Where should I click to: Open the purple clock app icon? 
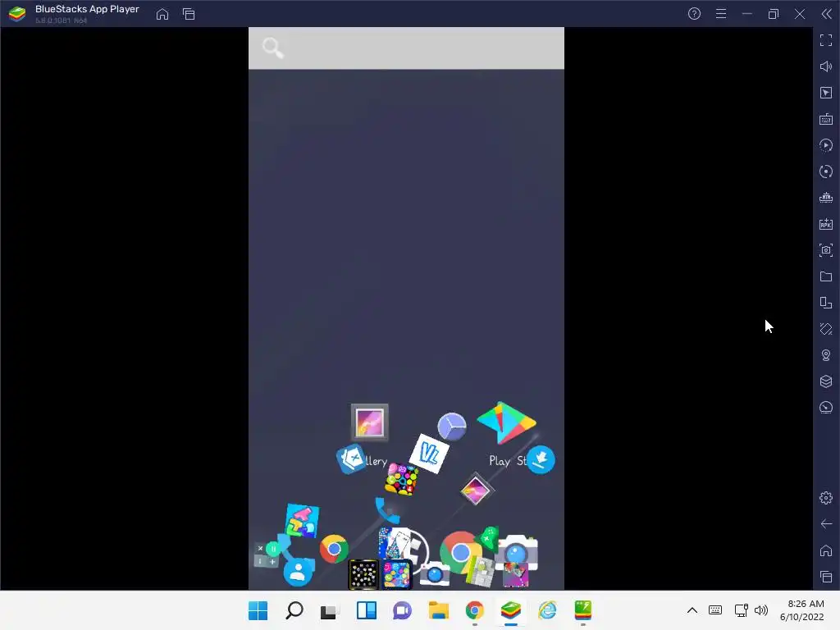(452, 427)
